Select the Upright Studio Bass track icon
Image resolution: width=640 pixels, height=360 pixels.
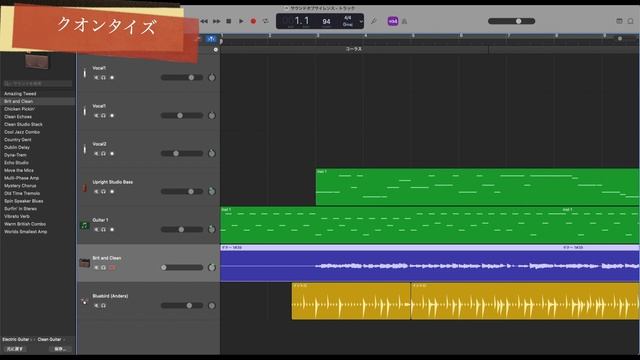(84, 188)
